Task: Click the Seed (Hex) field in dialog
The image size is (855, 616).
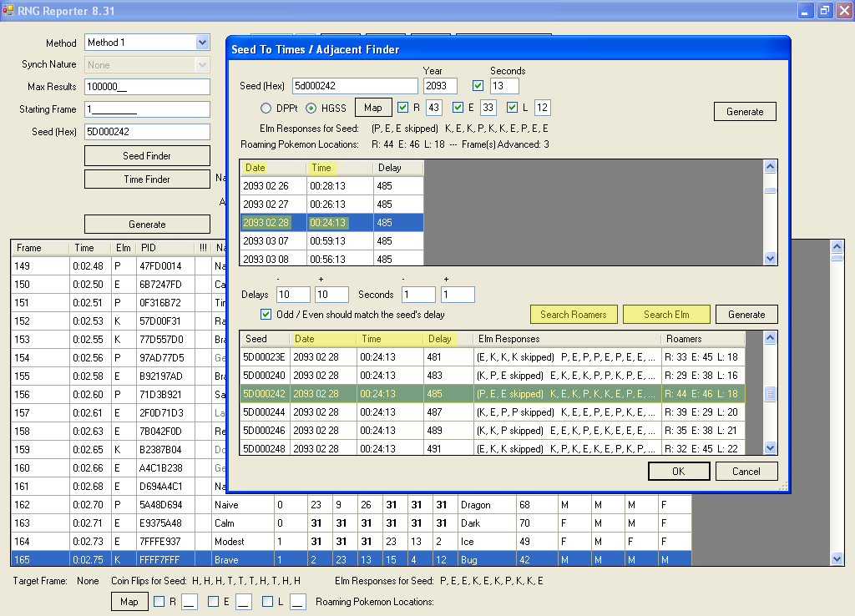Action: (x=354, y=86)
